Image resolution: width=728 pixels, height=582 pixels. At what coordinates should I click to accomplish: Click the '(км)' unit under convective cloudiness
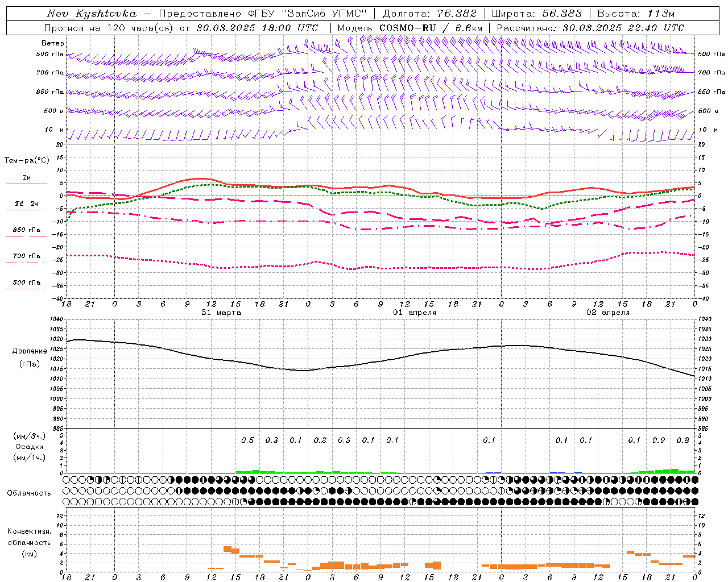[29, 554]
